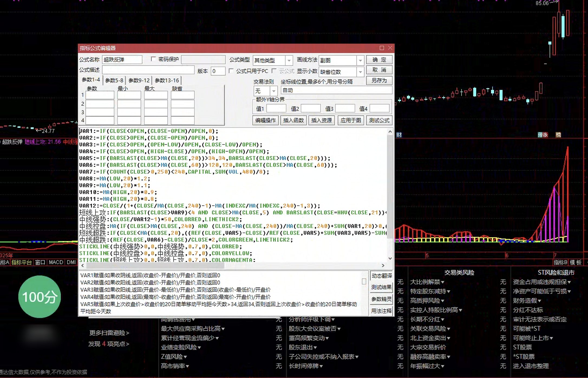Click the 插入资源 button
588x378 pixels.
tap(321, 120)
